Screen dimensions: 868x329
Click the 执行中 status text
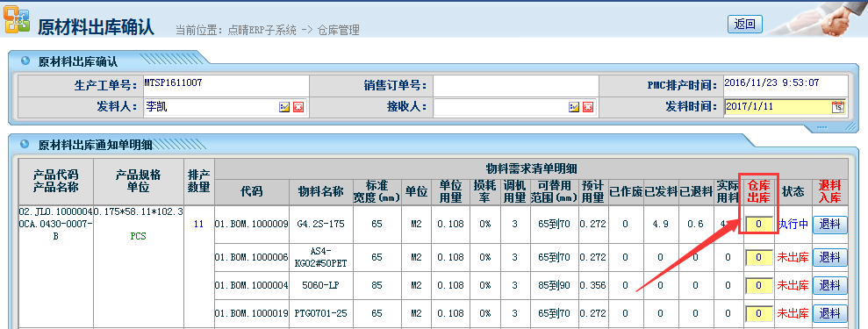(x=793, y=225)
